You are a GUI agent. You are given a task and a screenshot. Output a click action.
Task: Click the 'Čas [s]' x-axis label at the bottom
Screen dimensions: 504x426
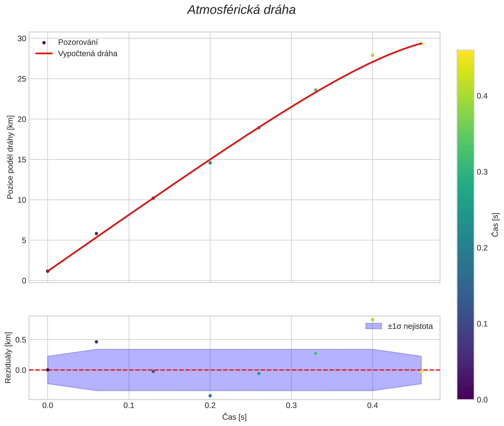click(x=234, y=417)
